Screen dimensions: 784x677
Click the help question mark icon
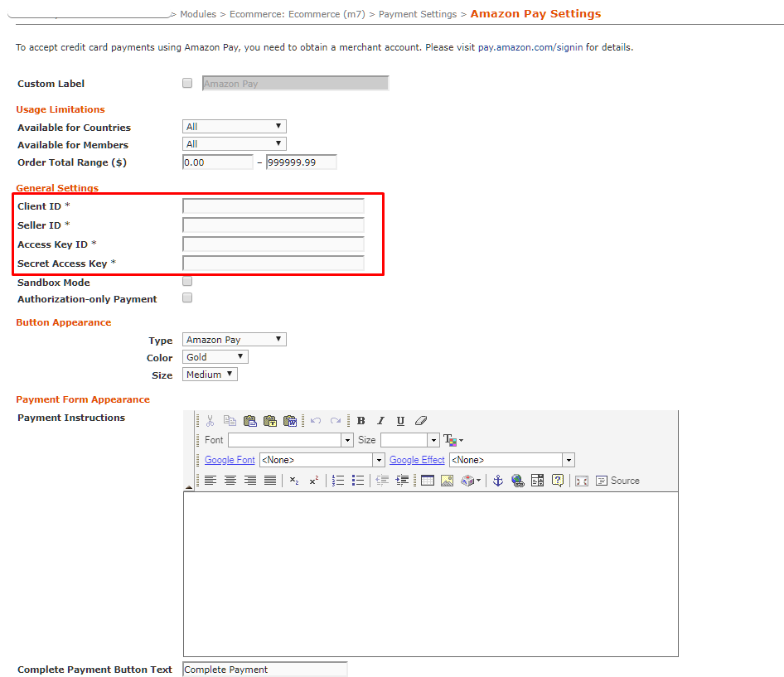pos(558,481)
